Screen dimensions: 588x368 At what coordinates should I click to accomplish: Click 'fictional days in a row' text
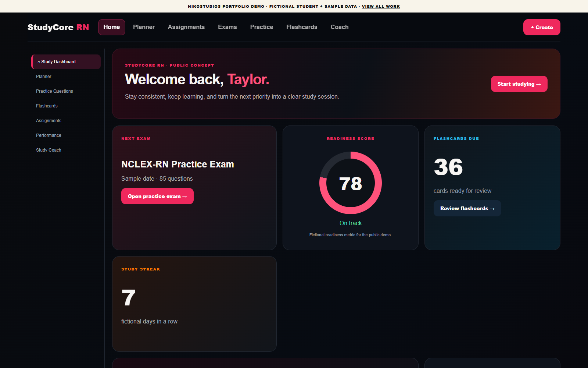[149, 321]
